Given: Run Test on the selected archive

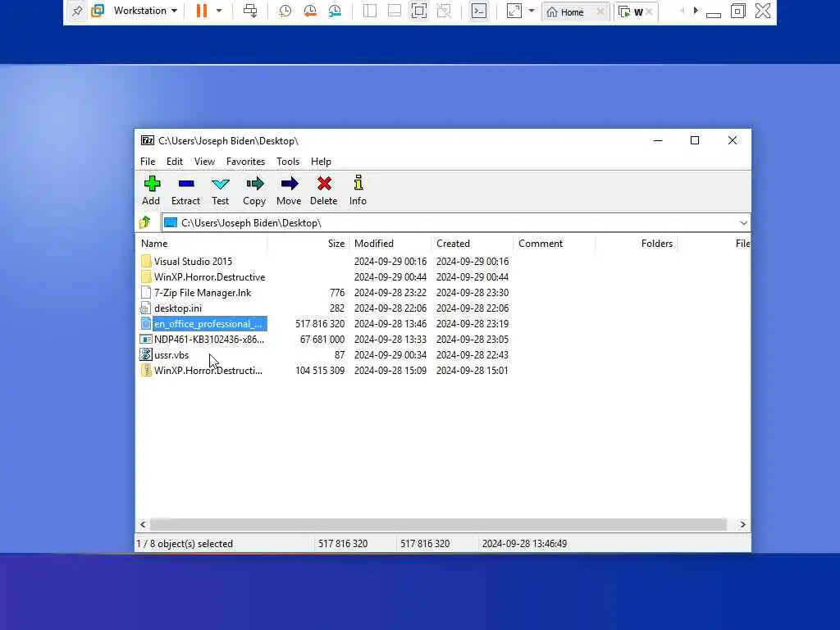Looking at the screenshot, I should click(x=220, y=190).
